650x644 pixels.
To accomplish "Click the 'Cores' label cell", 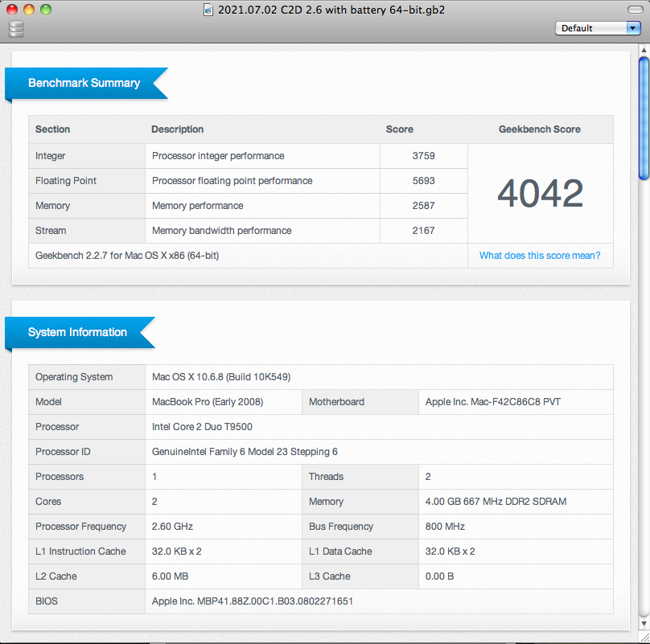I will (x=87, y=502).
